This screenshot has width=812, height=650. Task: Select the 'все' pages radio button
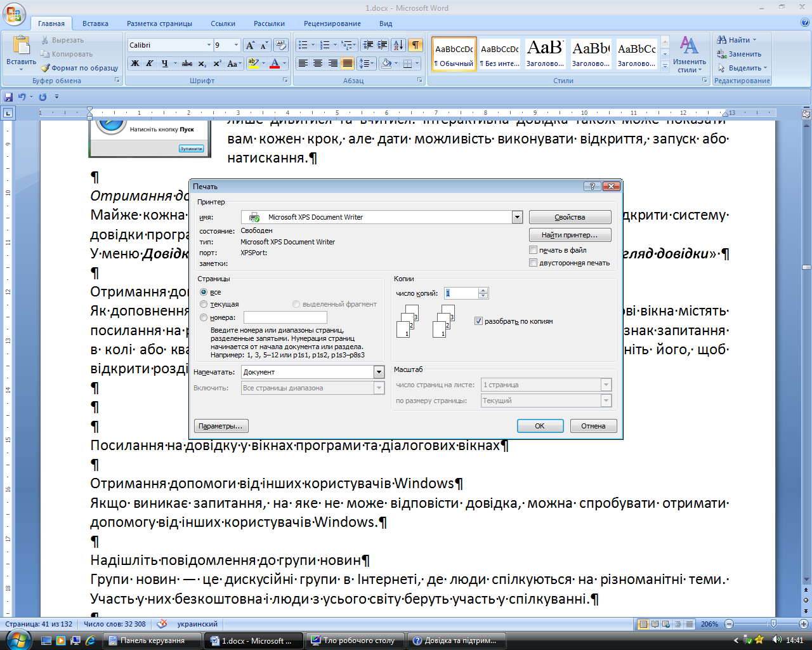pos(204,292)
